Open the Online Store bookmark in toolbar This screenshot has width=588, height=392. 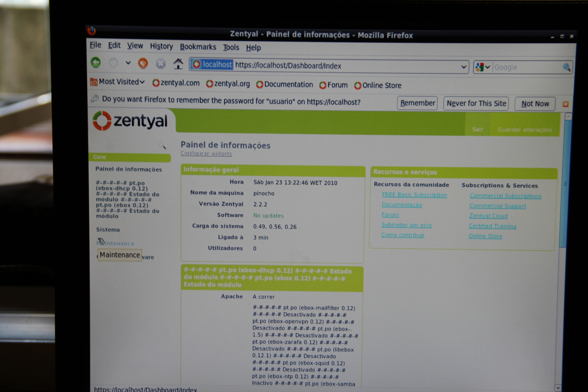click(x=378, y=86)
